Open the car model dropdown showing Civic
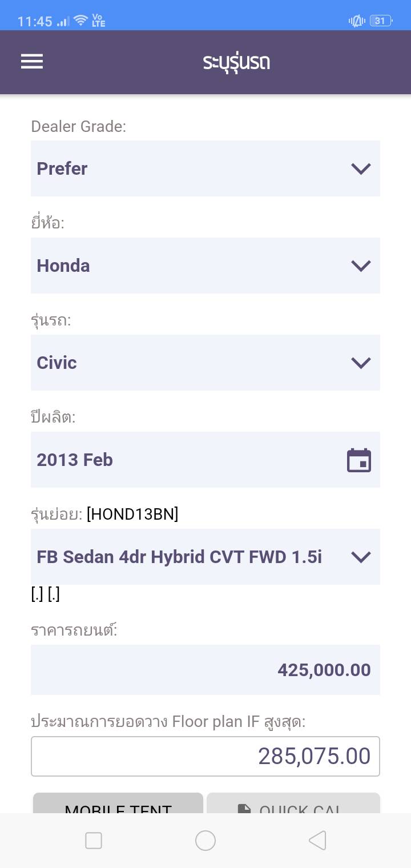Screen dimensions: 411x868 205,363
